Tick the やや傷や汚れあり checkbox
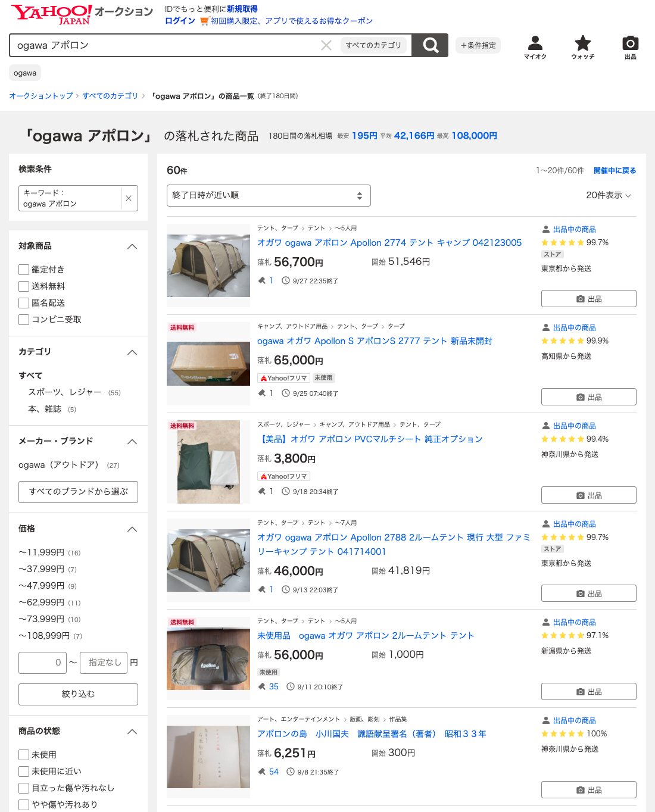The height and width of the screenshot is (812, 655). coord(24,805)
